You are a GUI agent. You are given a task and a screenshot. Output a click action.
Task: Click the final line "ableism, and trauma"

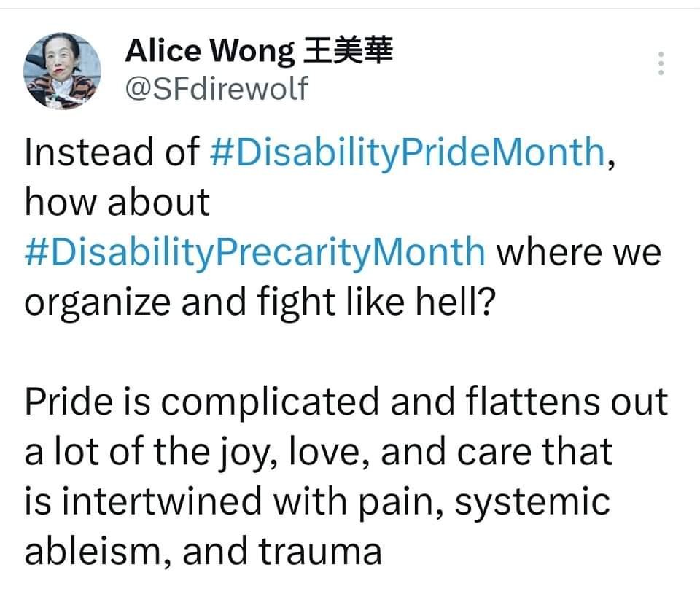[203, 552]
